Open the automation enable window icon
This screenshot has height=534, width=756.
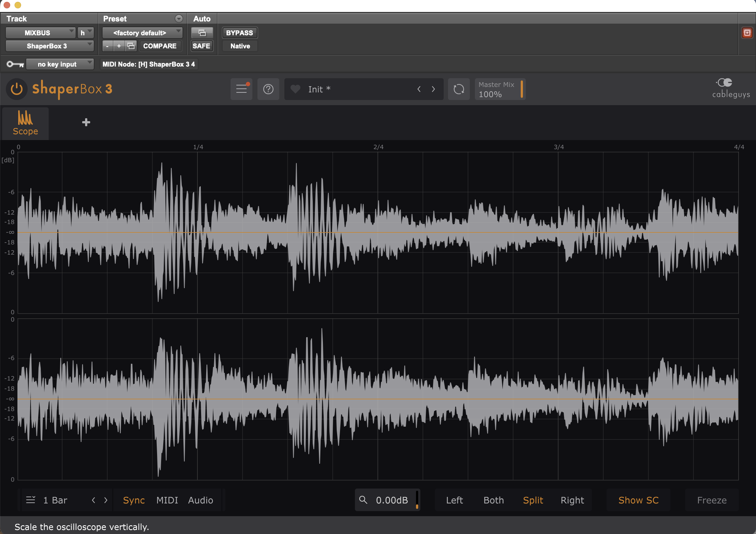[x=202, y=33]
